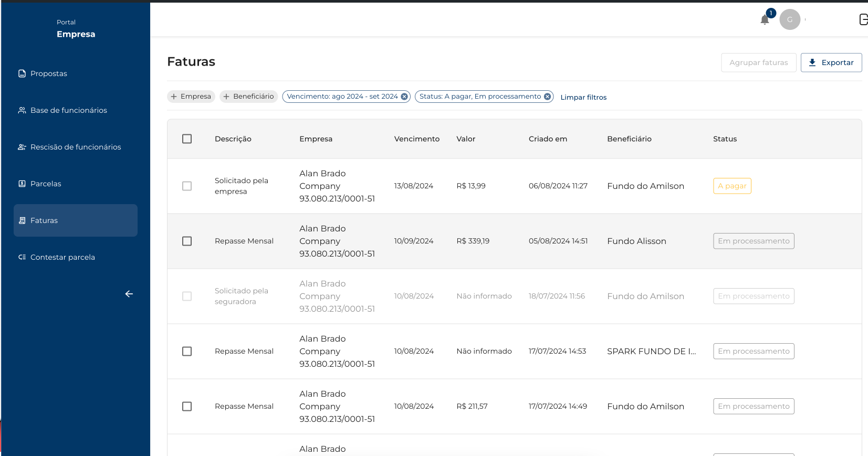Click the Exportar button
Viewport: 868px width, 456px height.
point(831,62)
